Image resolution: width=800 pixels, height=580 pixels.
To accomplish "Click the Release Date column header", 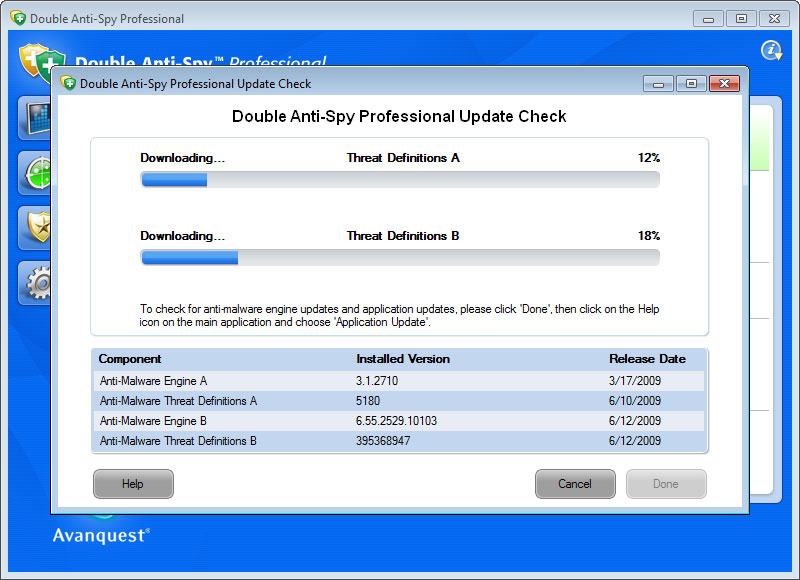I will coord(647,359).
